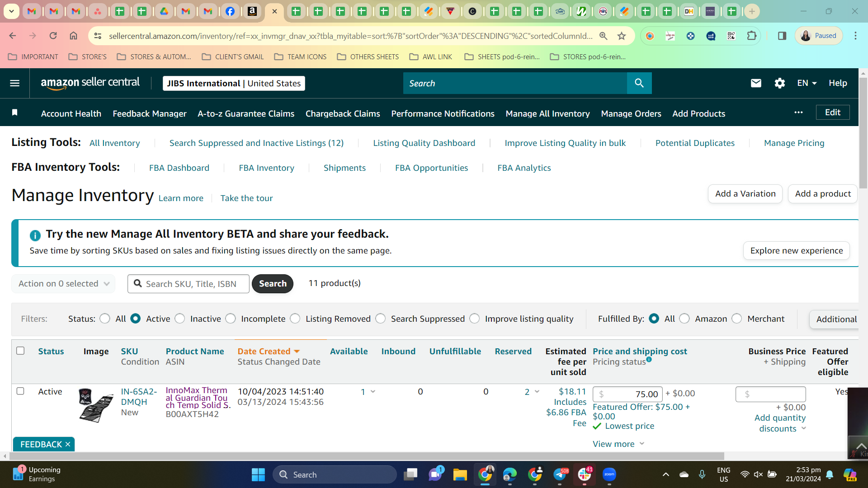Open Chargeback Claims menu item
This screenshot has width=868, height=488.
click(x=343, y=114)
